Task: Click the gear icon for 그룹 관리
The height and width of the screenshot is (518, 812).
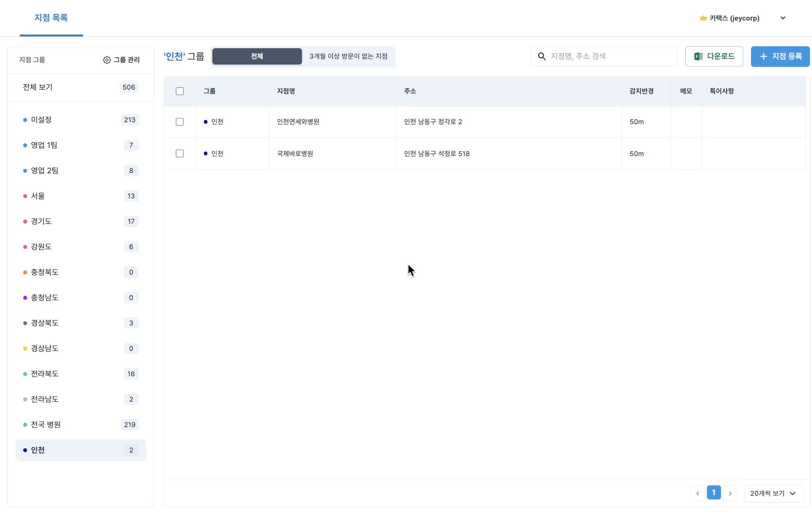Action: pos(107,60)
